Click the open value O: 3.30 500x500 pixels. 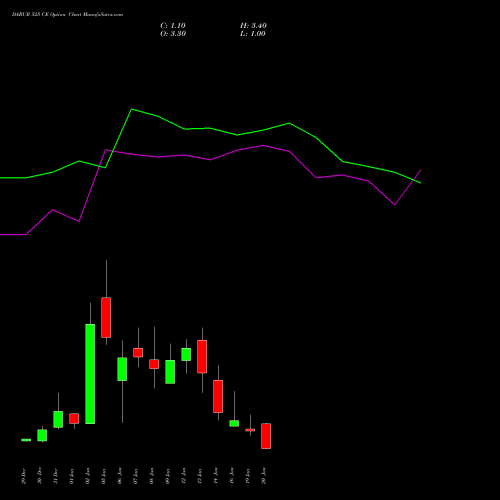pos(173,34)
